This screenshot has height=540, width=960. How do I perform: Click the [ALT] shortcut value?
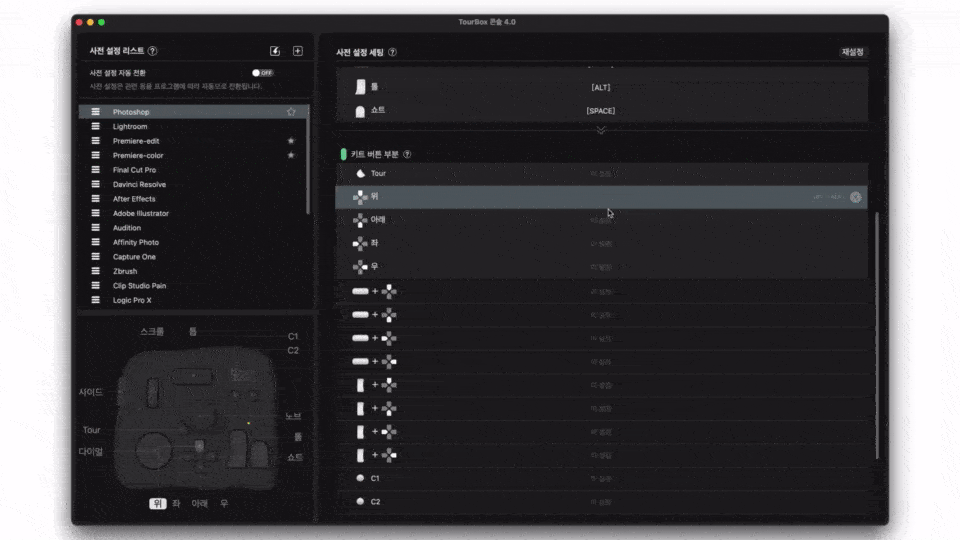[x=601, y=88]
